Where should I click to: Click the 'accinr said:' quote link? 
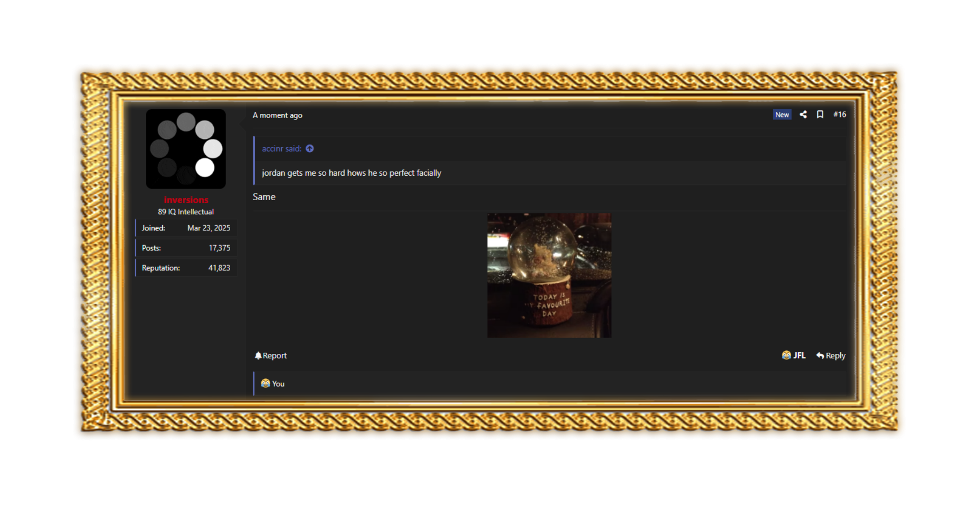[281, 149]
